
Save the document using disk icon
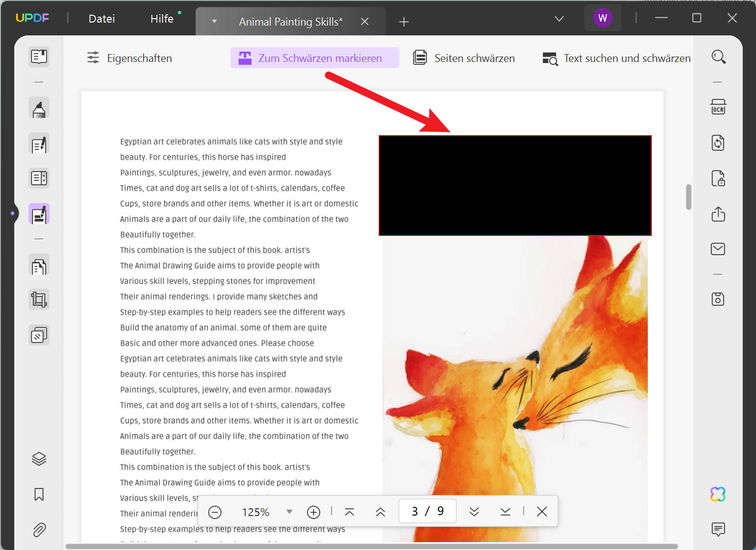tap(718, 299)
